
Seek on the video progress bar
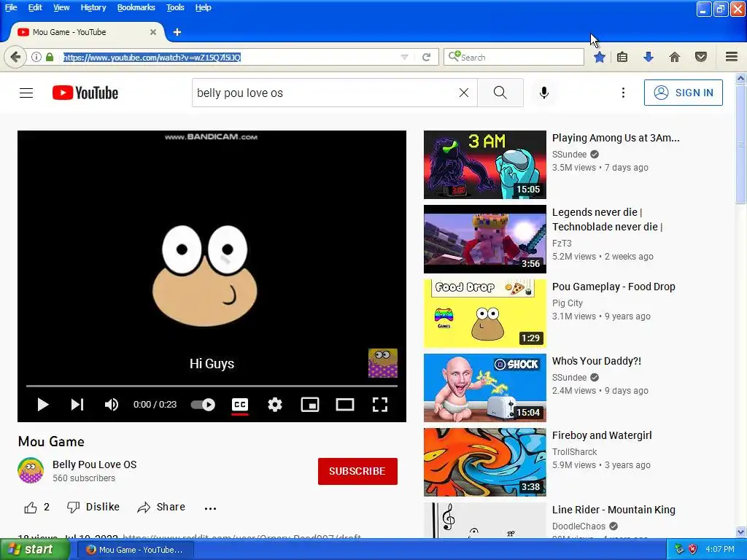[212, 386]
